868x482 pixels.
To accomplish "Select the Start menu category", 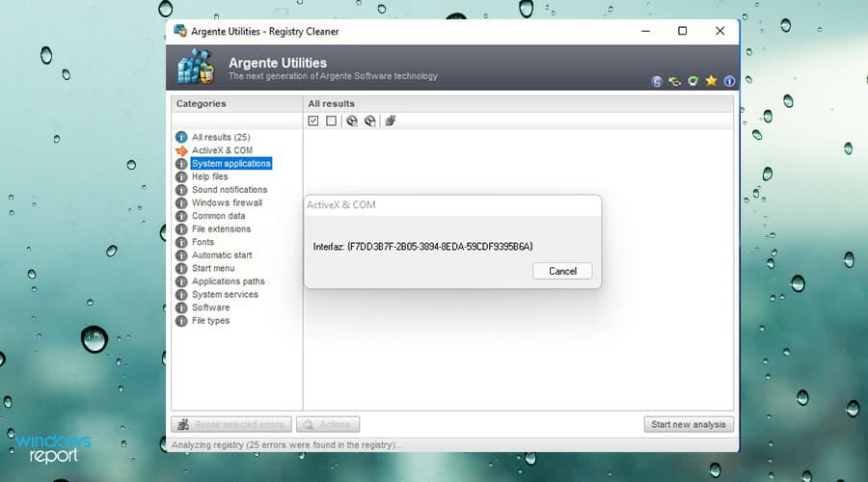I will 213,268.
